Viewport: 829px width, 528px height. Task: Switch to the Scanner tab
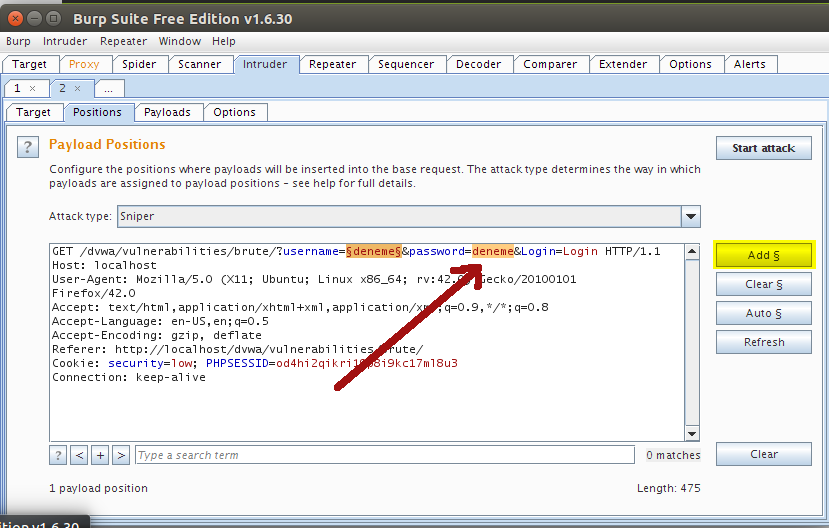coord(199,64)
